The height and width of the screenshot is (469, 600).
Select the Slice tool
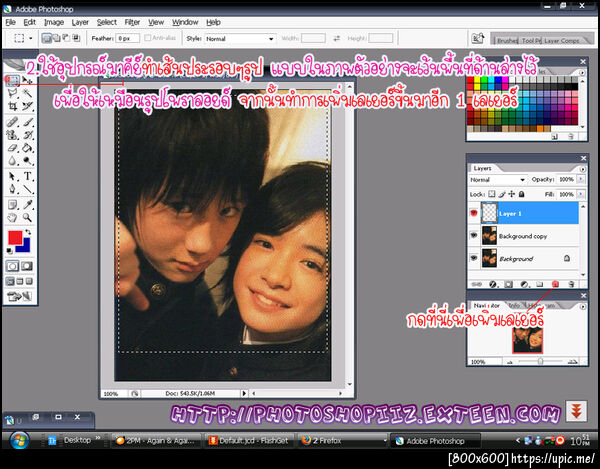(x=27, y=106)
